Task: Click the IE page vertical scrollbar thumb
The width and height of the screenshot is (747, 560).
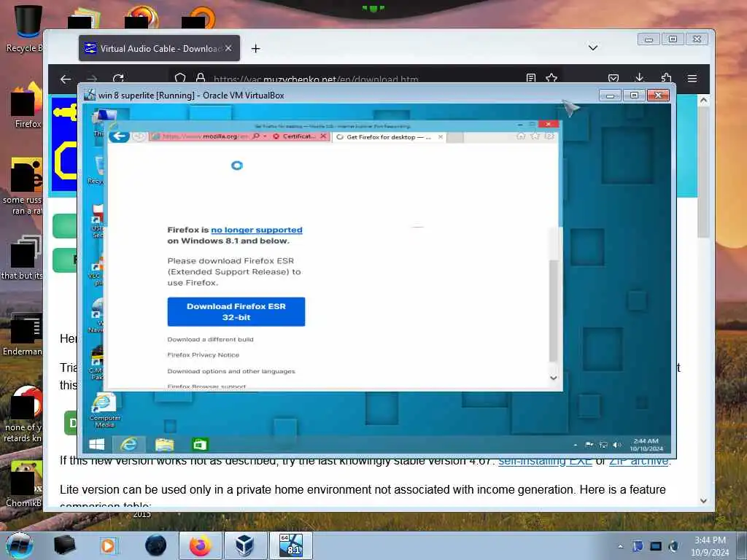Action: point(553,311)
